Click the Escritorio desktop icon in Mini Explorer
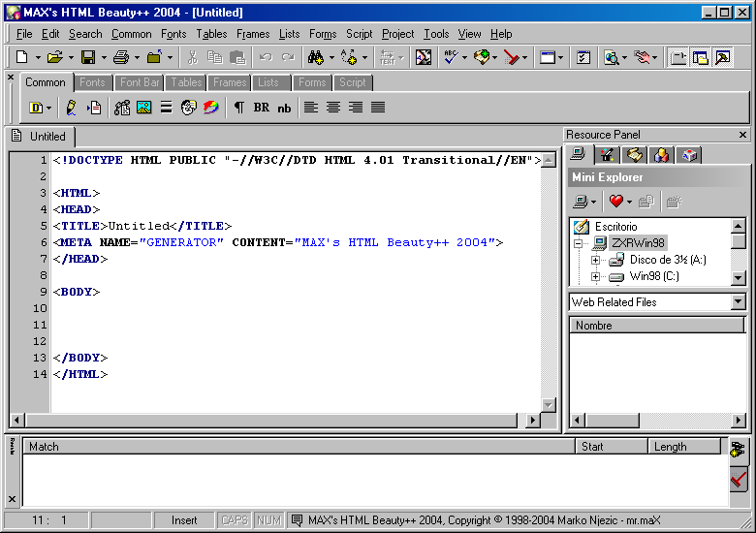 point(581,226)
